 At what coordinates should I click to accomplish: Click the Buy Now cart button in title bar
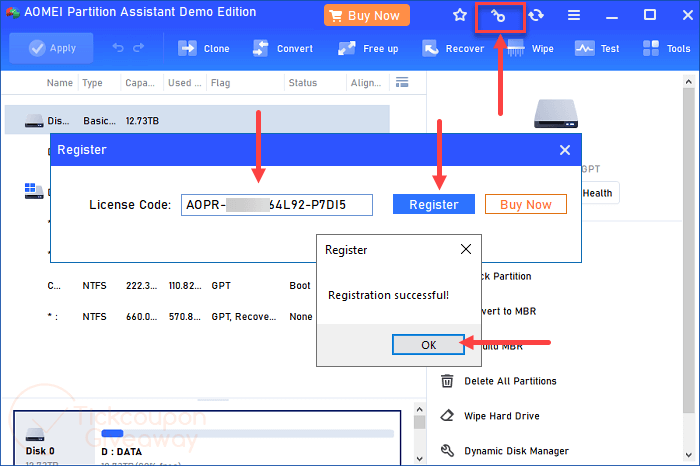(x=367, y=16)
